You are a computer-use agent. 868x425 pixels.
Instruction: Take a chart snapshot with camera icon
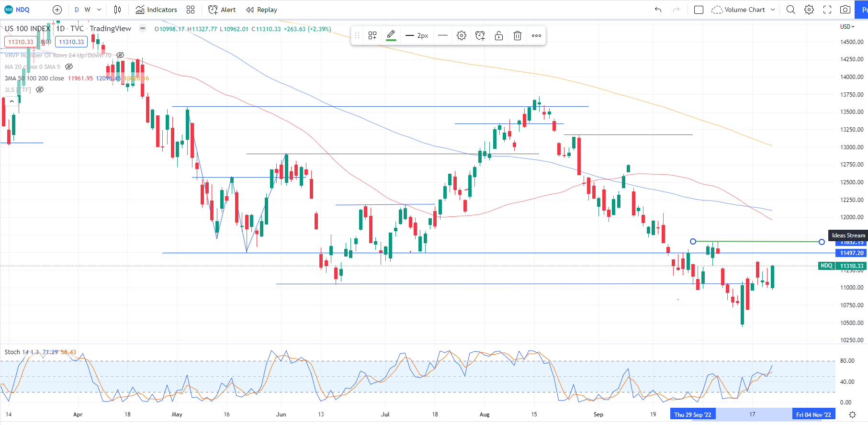coord(845,10)
